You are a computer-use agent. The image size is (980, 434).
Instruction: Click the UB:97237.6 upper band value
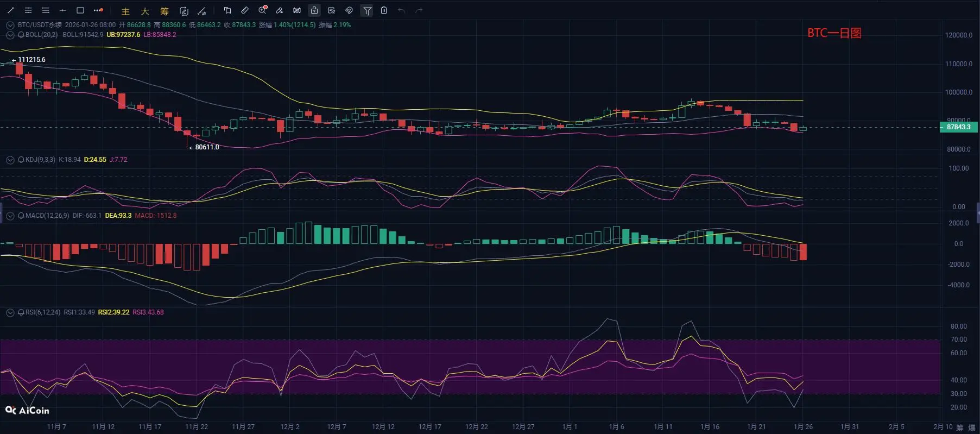(x=123, y=35)
